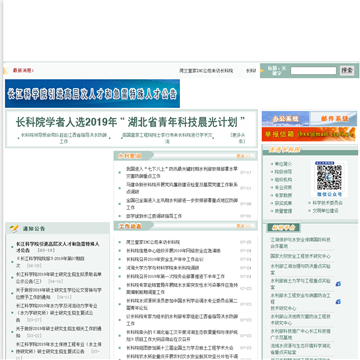
Task: Click the 微信公众号 label under QR code
Action: [x=329, y=194]
